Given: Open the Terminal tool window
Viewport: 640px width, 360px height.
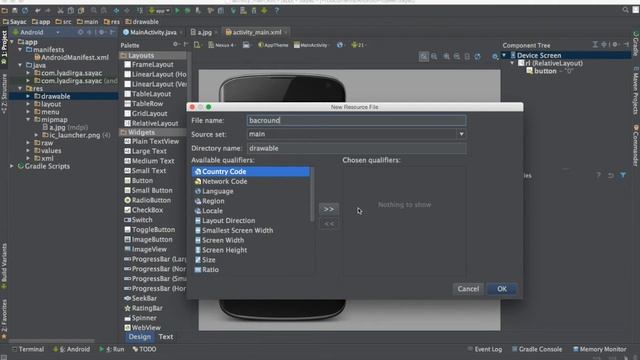Looking at the screenshot, I should tap(28, 349).
